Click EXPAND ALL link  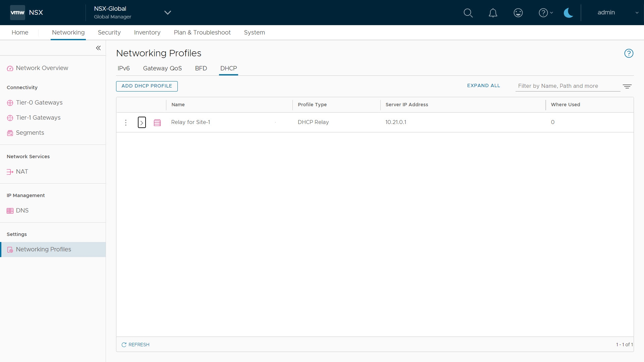483,86
